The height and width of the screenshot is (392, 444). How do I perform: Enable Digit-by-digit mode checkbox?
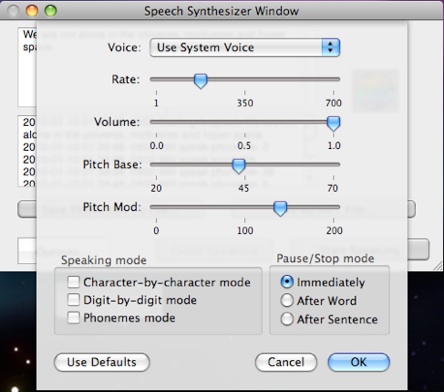73,300
